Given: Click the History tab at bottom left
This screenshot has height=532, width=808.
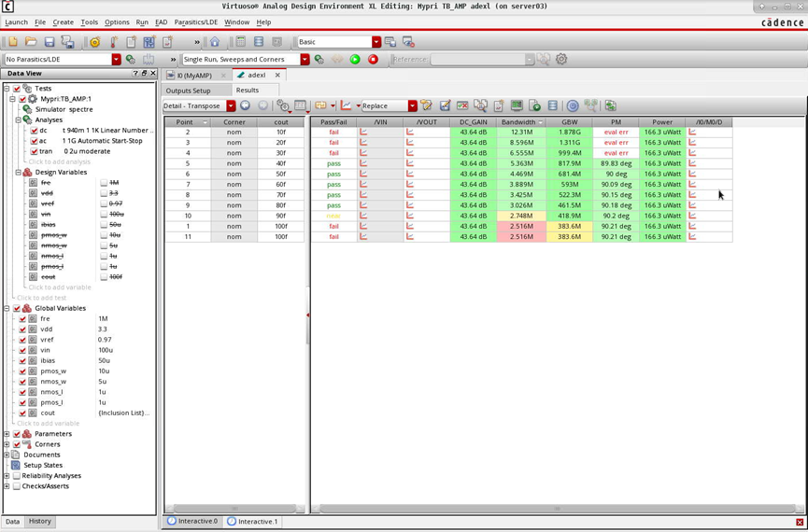Looking at the screenshot, I should click(39, 522).
